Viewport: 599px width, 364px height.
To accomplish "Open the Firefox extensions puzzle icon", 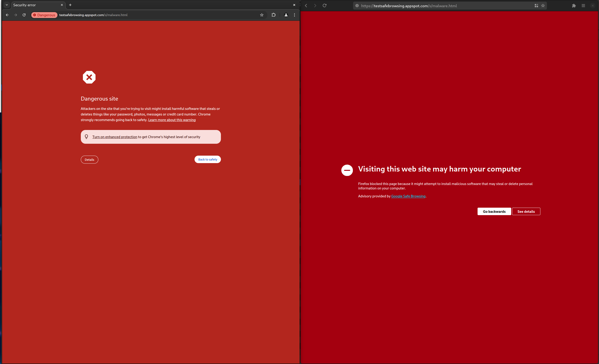I will point(574,6).
